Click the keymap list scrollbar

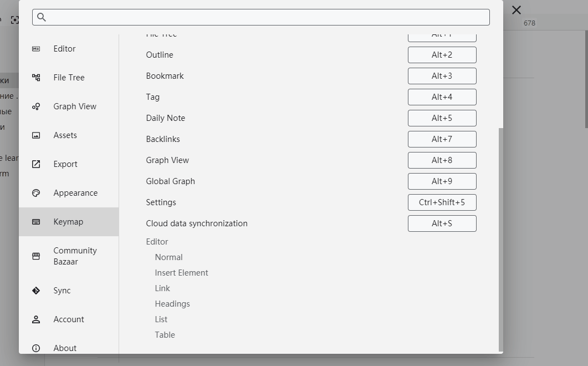500,240
